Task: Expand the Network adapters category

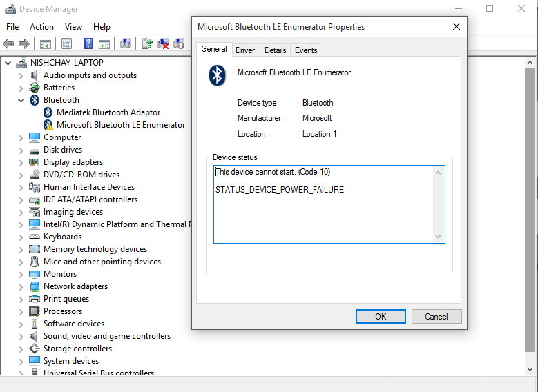Action: [x=21, y=286]
